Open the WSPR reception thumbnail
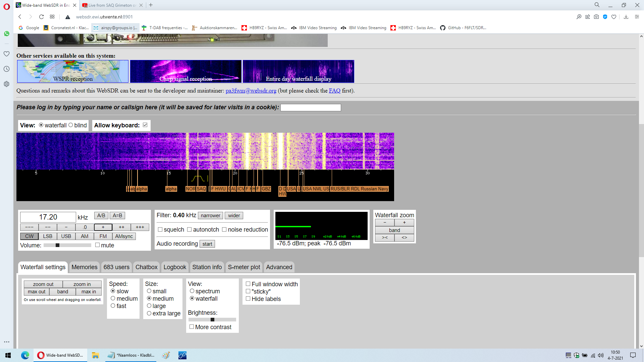644x362 pixels. (73, 71)
